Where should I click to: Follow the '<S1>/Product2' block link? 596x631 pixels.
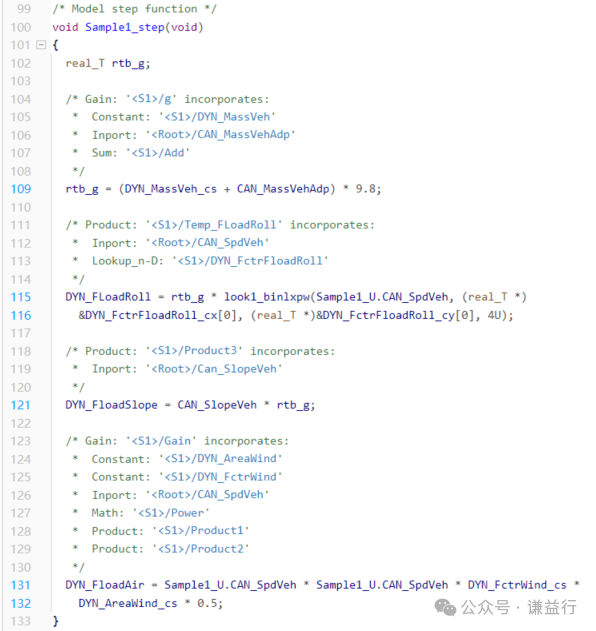[201, 549]
